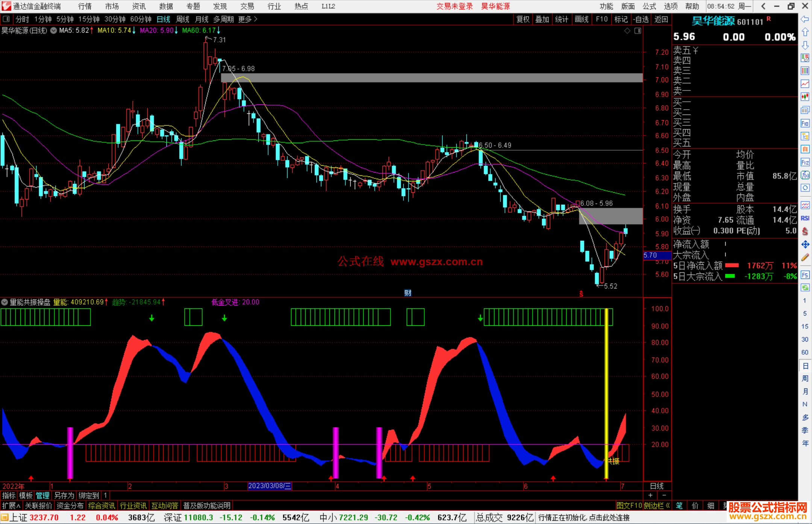Switch to 60分钟 period

[x=141, y=19]
